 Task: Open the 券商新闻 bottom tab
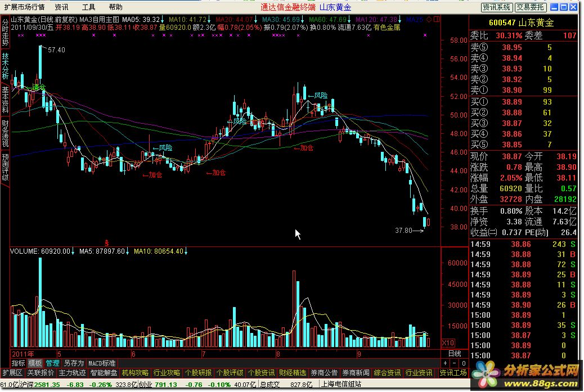pos(356,373)
